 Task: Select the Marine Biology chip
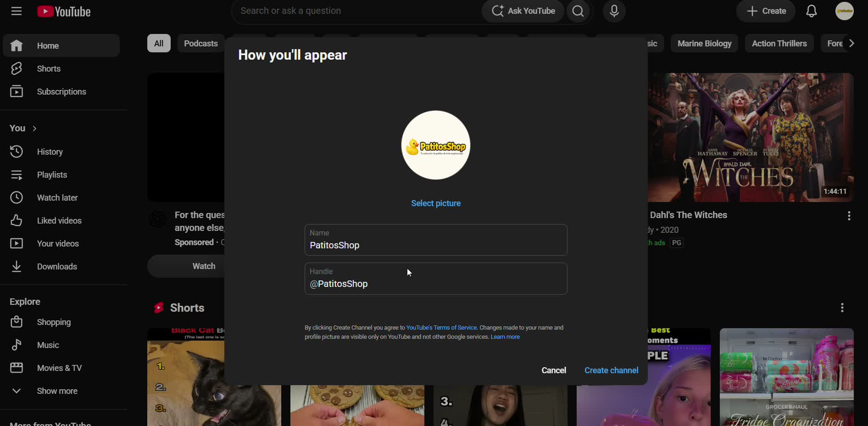[704, 43]
